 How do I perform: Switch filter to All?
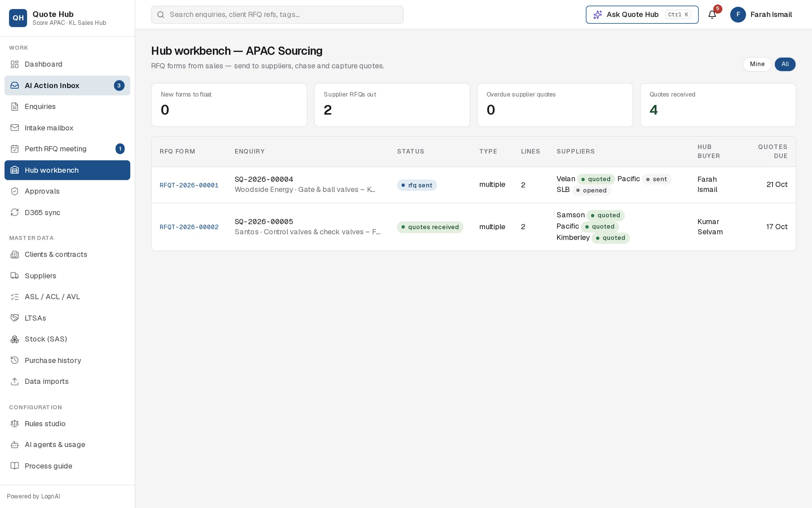click(785, 64)
